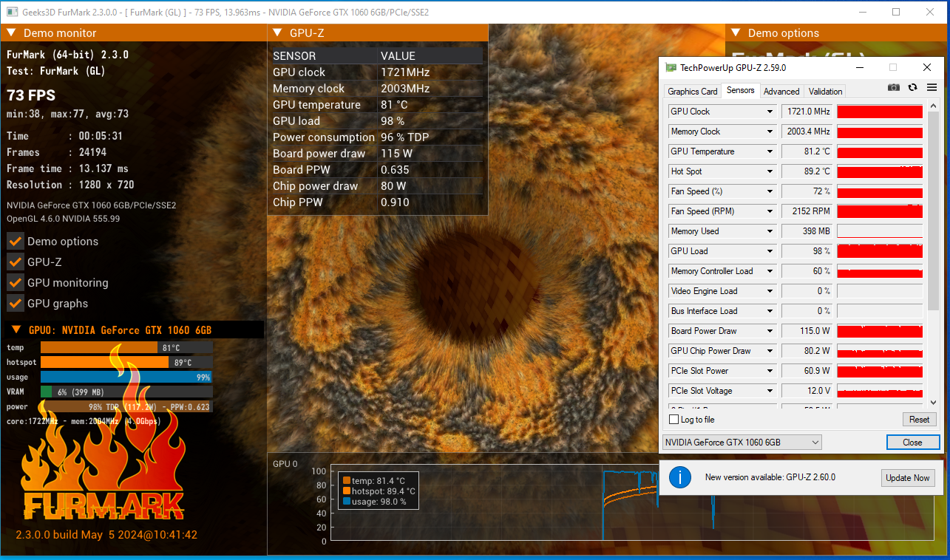
Task: Collapse the Demo options panel triangle
Action: 736,33
